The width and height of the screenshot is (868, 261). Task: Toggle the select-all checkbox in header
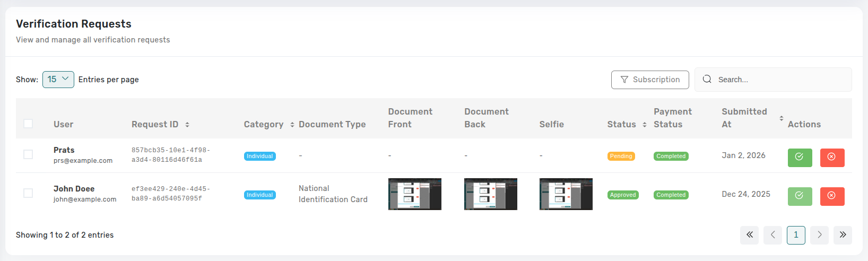[28, 124]
